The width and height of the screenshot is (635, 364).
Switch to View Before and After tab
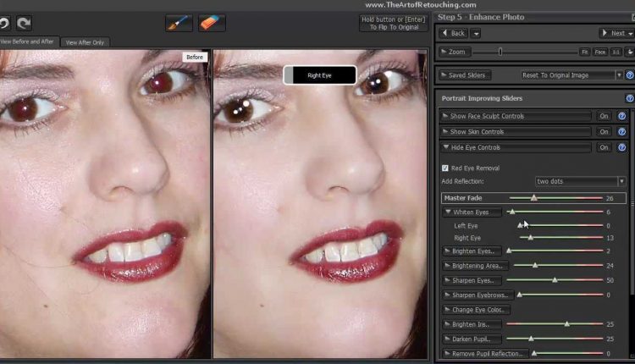tap(29, 41)
